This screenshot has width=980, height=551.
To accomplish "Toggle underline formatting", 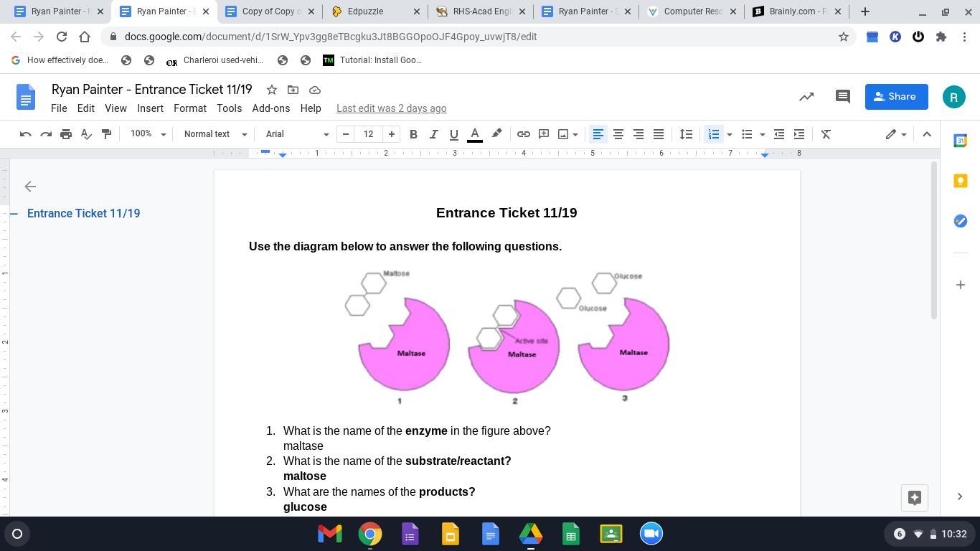I will click(453, 134).
